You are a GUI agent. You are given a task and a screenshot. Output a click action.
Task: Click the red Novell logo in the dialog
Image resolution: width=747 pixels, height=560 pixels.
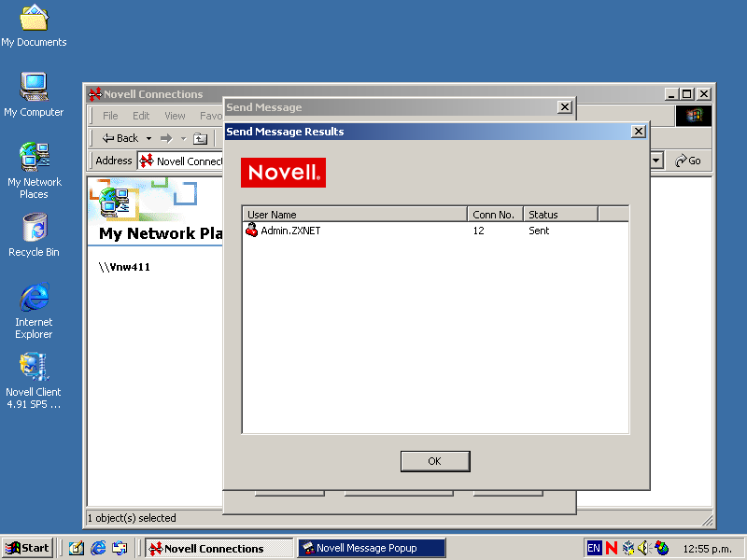coord(284,173)
